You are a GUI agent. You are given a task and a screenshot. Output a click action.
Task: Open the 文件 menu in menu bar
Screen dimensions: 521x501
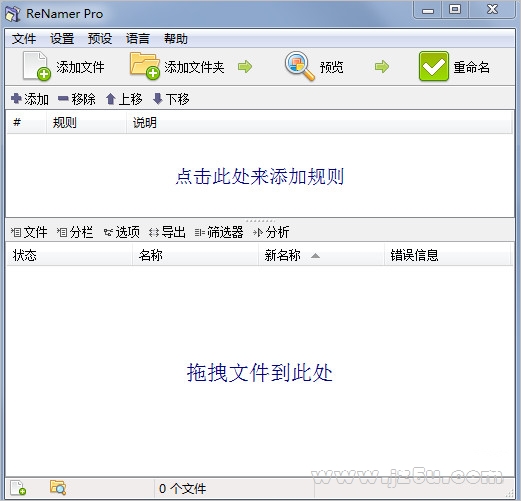coord(24,39)
